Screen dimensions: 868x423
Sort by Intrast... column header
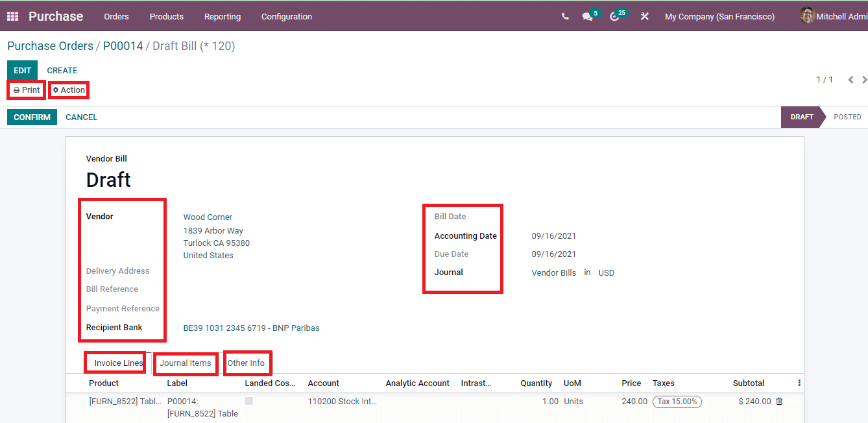pos(476,383)
